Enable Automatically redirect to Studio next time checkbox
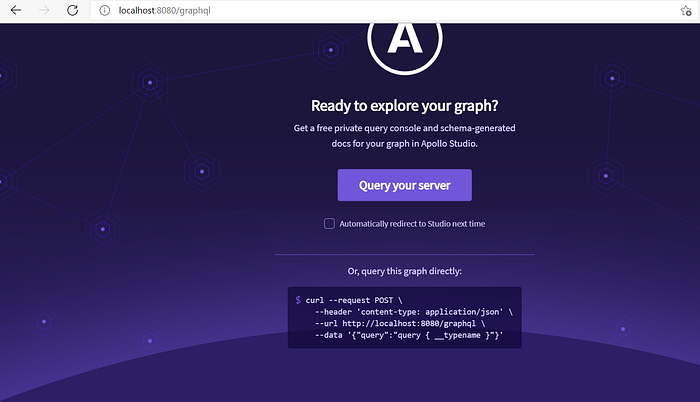The height and width of the screenshot is (402, 700). [x=329, y=224]
